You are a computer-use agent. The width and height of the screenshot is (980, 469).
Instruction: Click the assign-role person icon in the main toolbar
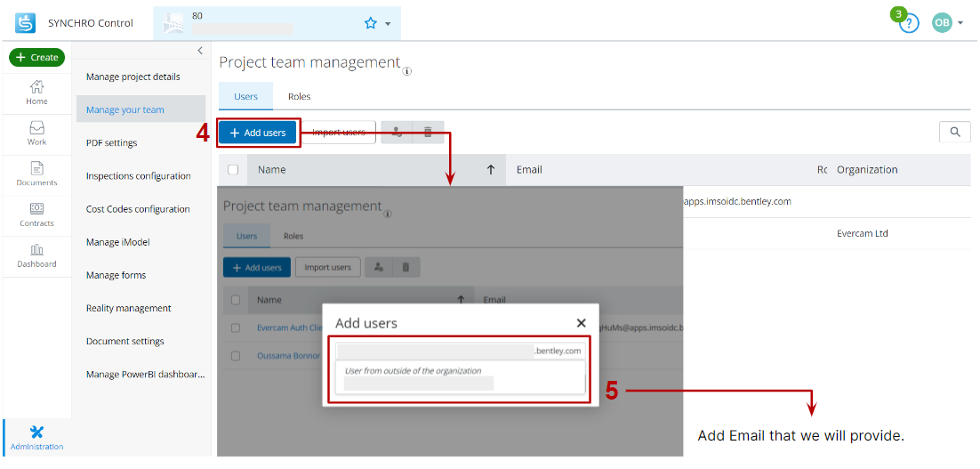397,132
